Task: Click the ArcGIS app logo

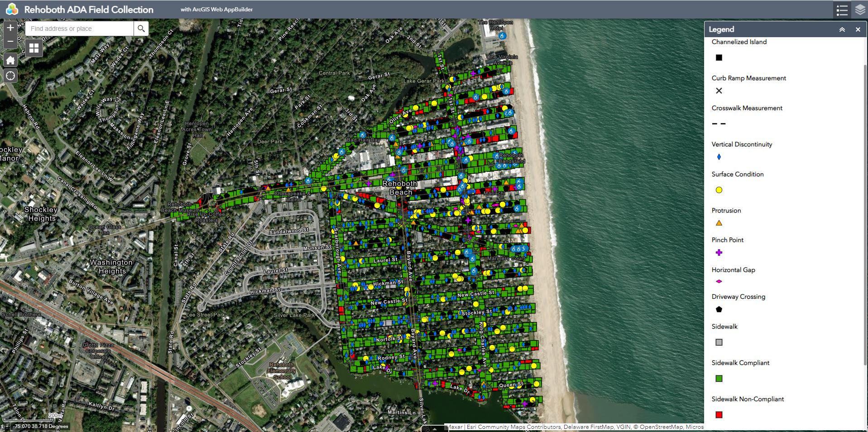Action: (x=12, y=10)
